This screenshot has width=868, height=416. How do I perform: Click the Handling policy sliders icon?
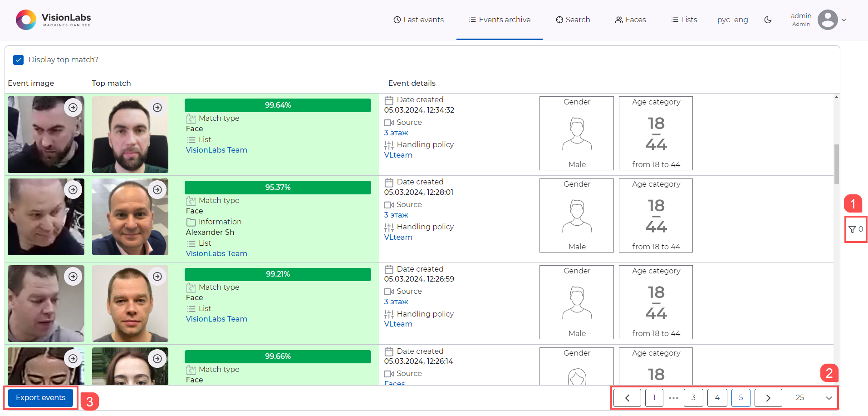click(x=389, y=144)
